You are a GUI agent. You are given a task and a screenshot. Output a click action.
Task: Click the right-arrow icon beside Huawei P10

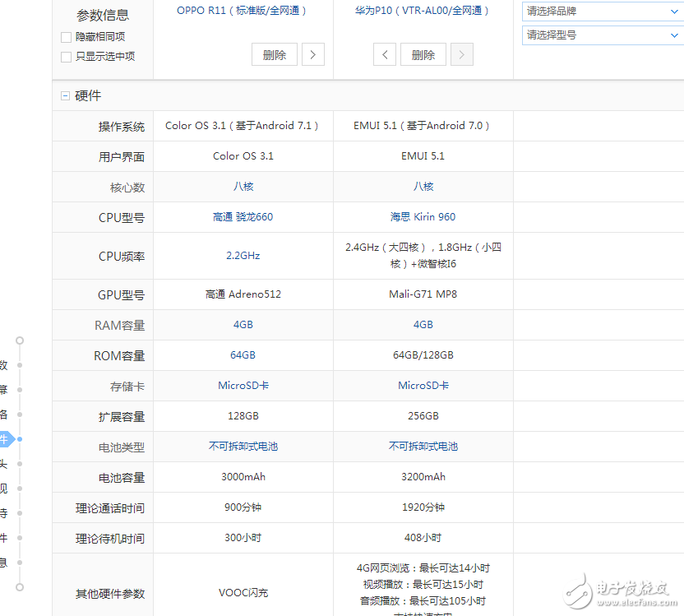click(461, 53)
